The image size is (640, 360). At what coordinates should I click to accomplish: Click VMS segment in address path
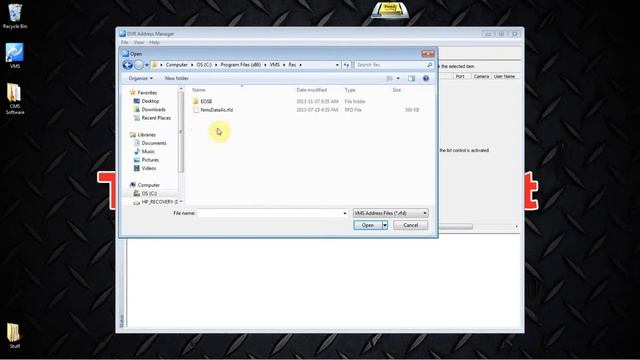(x=275, y=65)
